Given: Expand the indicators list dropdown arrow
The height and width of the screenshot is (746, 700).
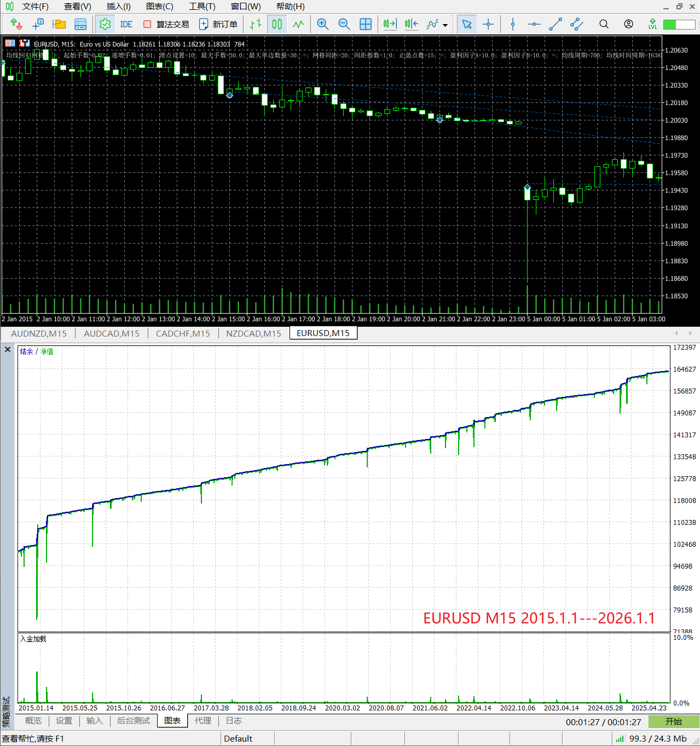Looking at the screenshot, I should [x=445, y=25].
